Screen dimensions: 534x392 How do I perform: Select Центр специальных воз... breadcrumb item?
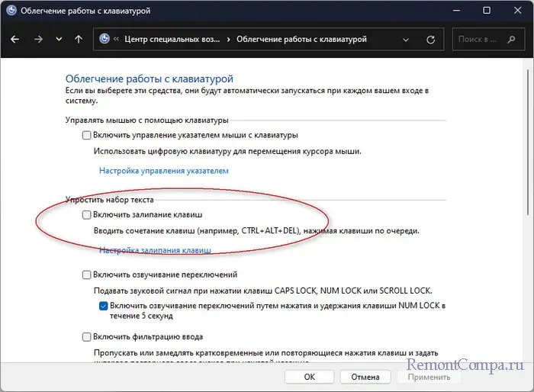click(172, 39)
